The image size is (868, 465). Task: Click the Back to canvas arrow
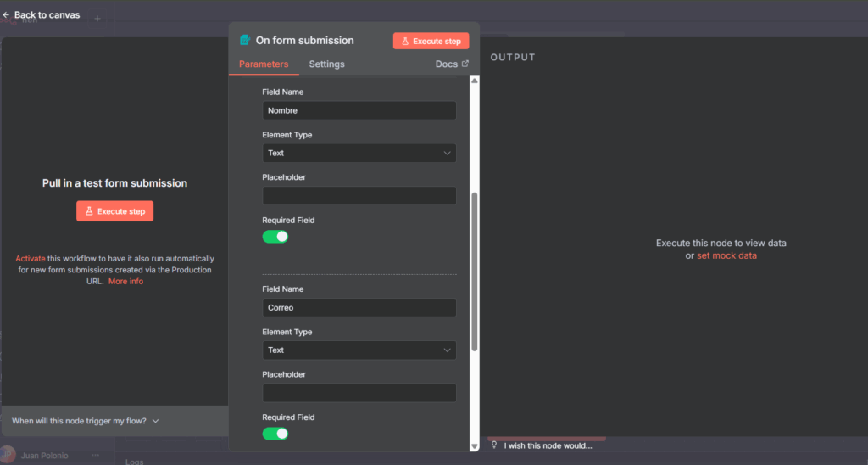coord(7,15)
